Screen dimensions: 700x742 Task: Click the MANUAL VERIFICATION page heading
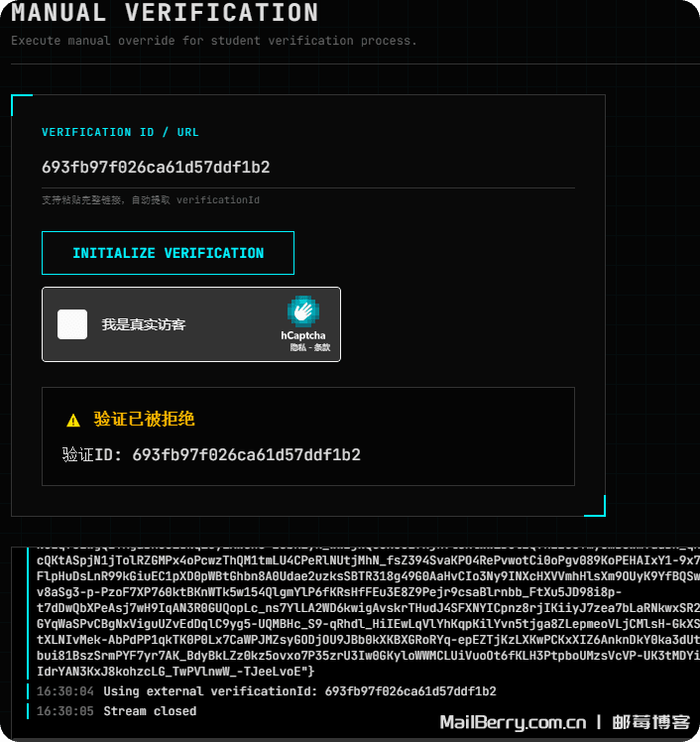click(x=165, y=14)
